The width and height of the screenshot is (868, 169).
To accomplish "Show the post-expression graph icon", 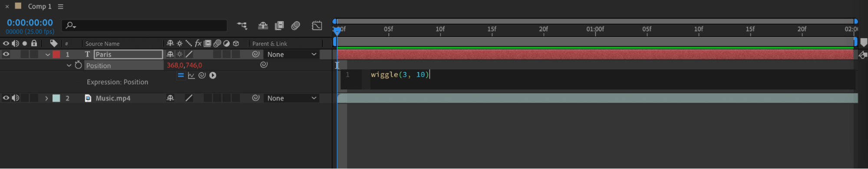I will point(191,76).
